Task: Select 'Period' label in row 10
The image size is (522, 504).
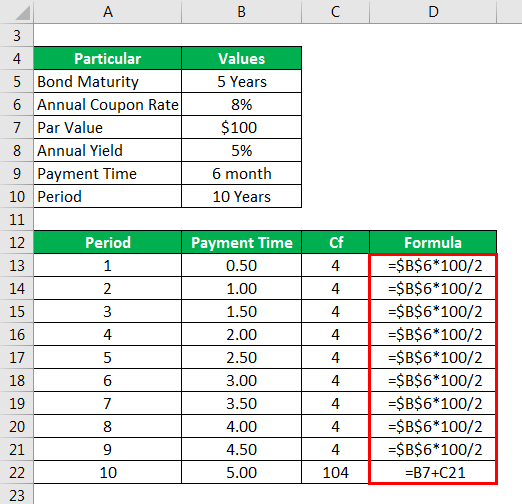Action: pos(107,196)
